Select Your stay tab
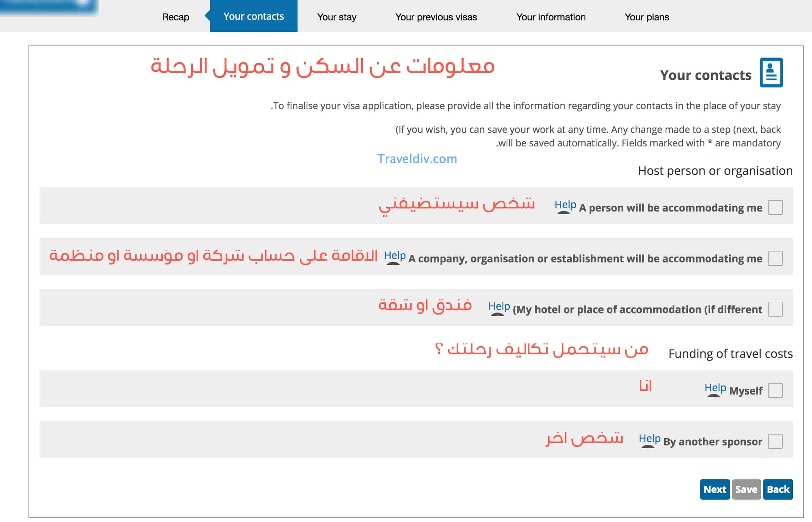The image size is (812, 522). click(x=337, y=16)
